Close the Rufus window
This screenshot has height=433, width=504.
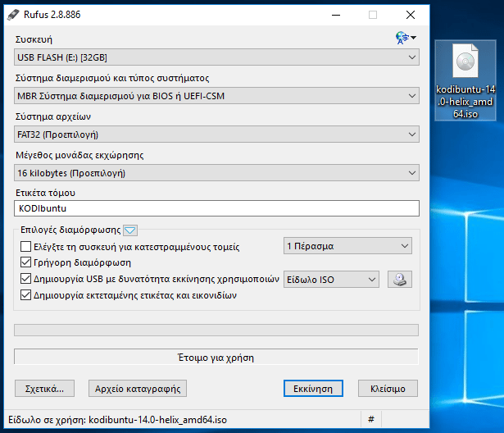pyautogui.click(x=411, y=15)
